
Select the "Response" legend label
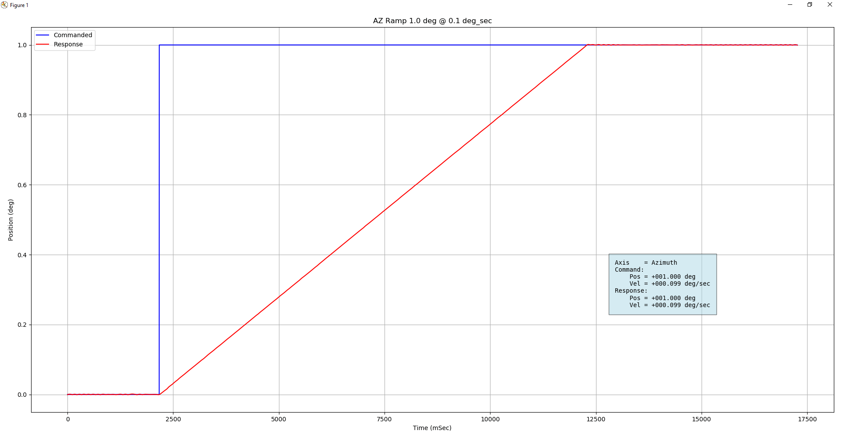coord(68,44)
